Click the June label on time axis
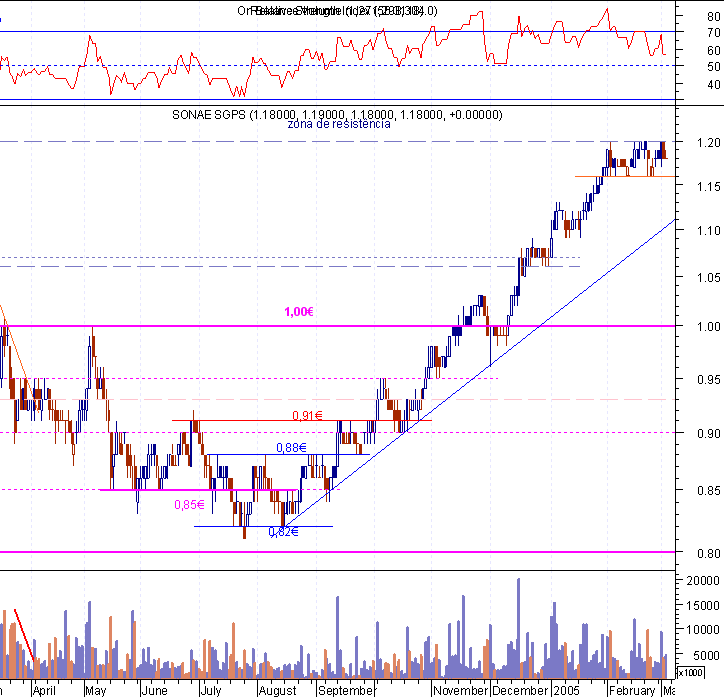Image resolution: width=724 pixels, height=697 pixels. point(154,691)
